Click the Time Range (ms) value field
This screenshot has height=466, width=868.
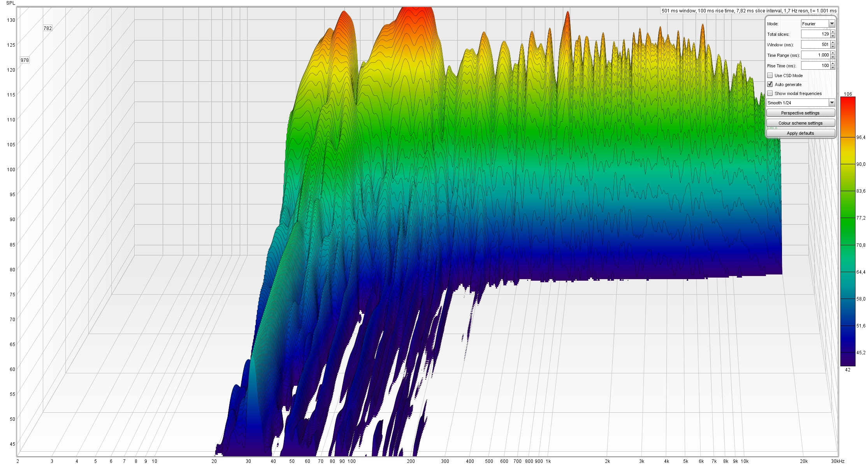pos(815,55)
